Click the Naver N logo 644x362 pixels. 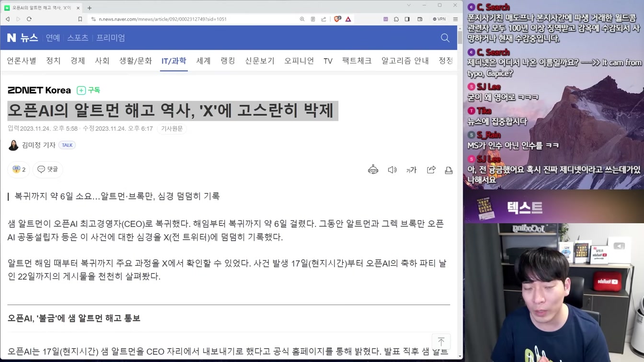coord(11,38)
